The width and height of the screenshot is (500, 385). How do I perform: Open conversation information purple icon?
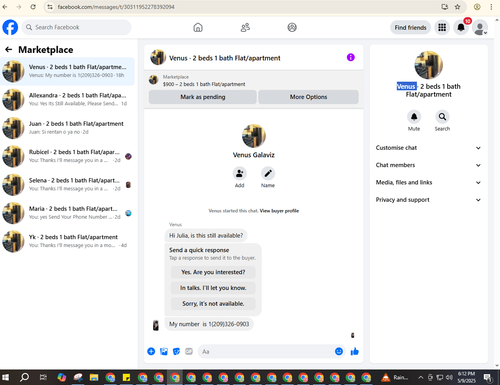tap(351, 57)
